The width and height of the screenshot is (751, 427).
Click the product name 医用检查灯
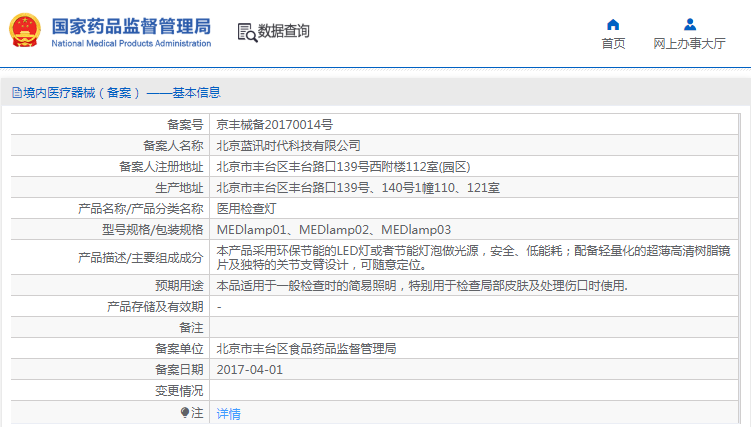246,209
